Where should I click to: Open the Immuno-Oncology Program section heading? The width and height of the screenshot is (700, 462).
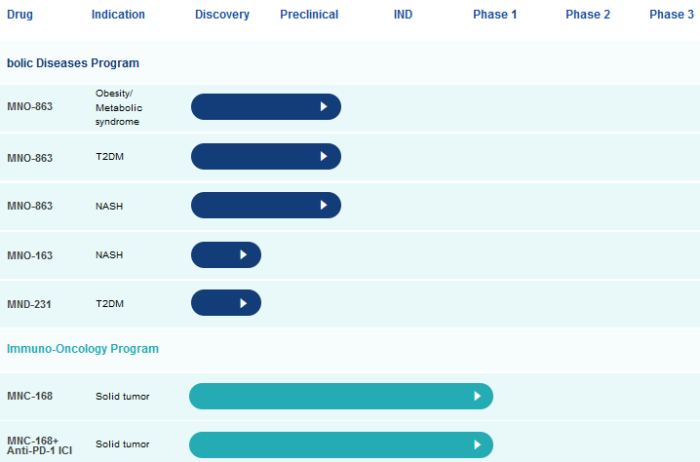click(x=83, y=349)
